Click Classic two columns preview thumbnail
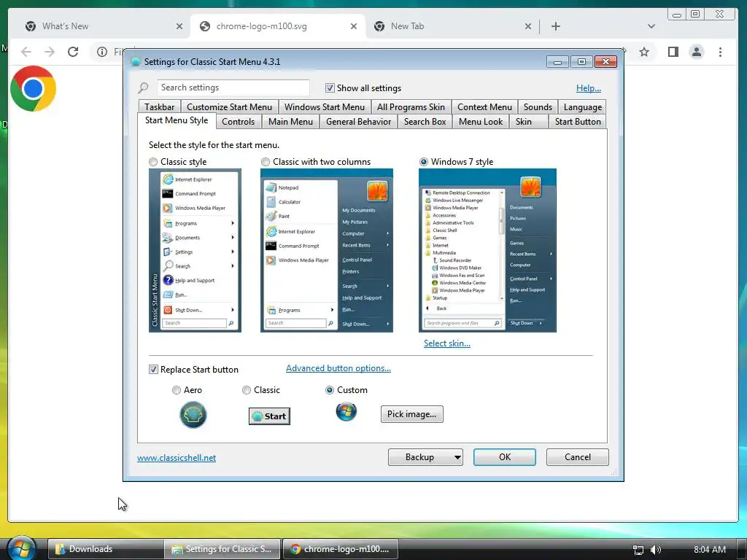Image resolution: width=747 pixels, height=560 pixels. point(326,251)
